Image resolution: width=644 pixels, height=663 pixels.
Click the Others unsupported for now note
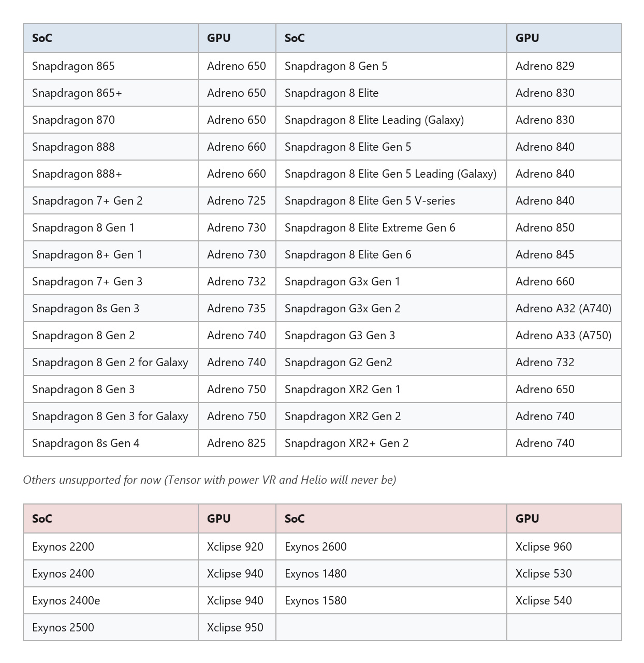[210, 480]
